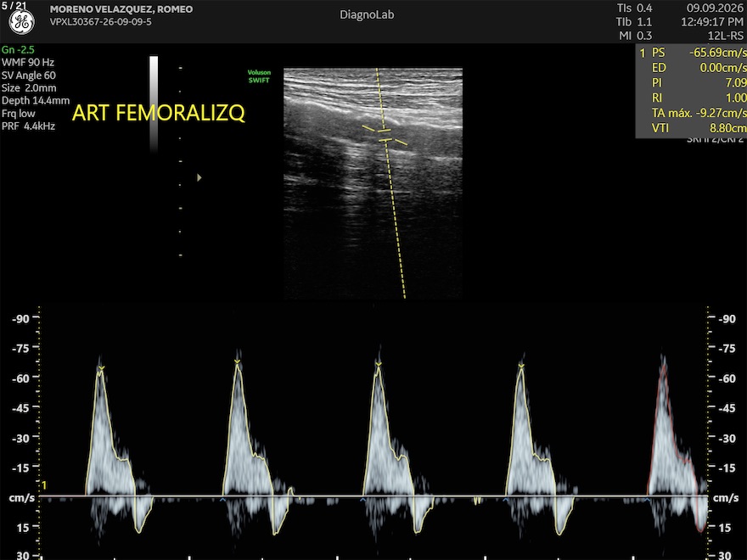Screen dimensions: 747x560
Task: Click the GE logo icon
Action: click(22, 22)
